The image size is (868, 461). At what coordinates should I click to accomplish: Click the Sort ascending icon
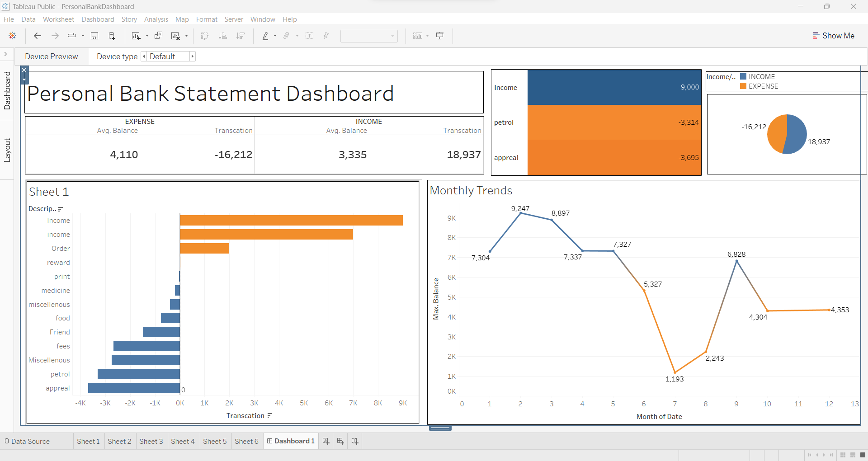click(x=222, y=36)
